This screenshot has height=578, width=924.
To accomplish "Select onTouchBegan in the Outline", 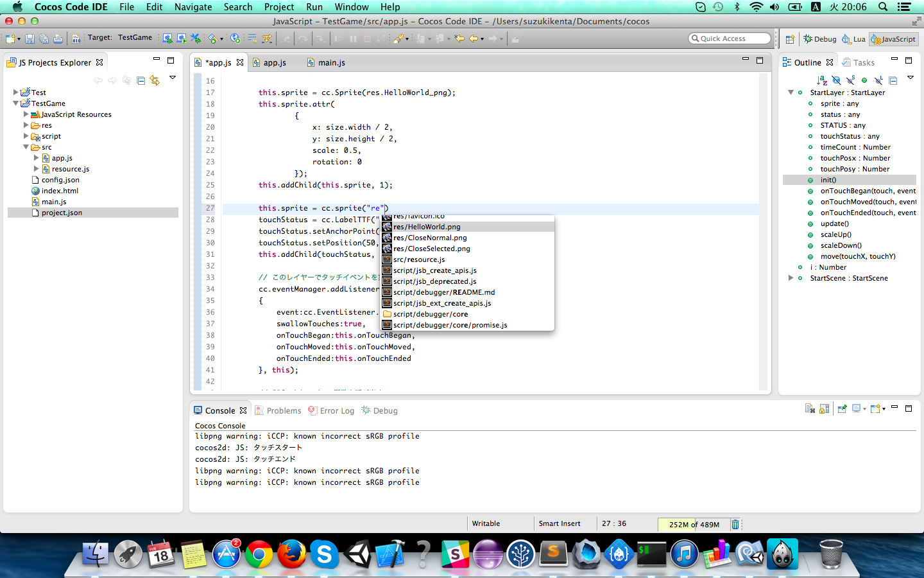I will coord(868,191).
